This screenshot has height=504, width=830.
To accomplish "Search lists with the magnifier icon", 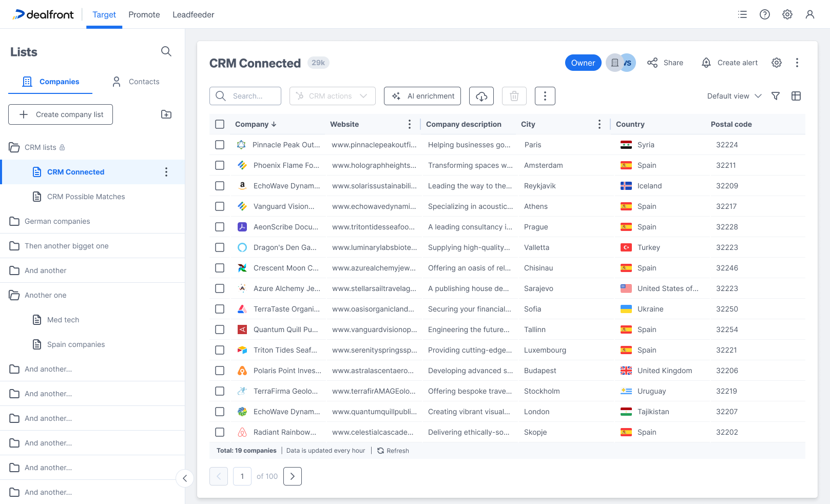I will tap(166, 51).
